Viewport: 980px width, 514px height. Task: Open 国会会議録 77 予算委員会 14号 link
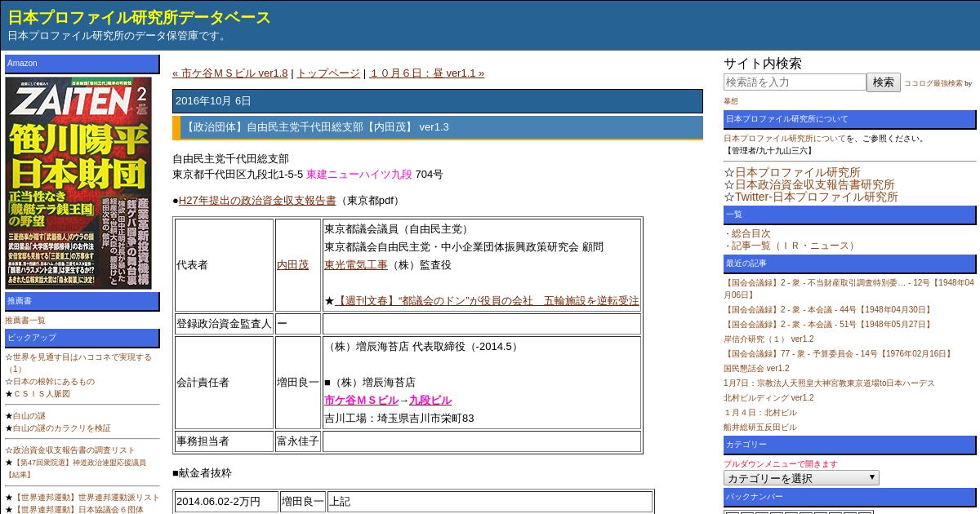[839, 353]
